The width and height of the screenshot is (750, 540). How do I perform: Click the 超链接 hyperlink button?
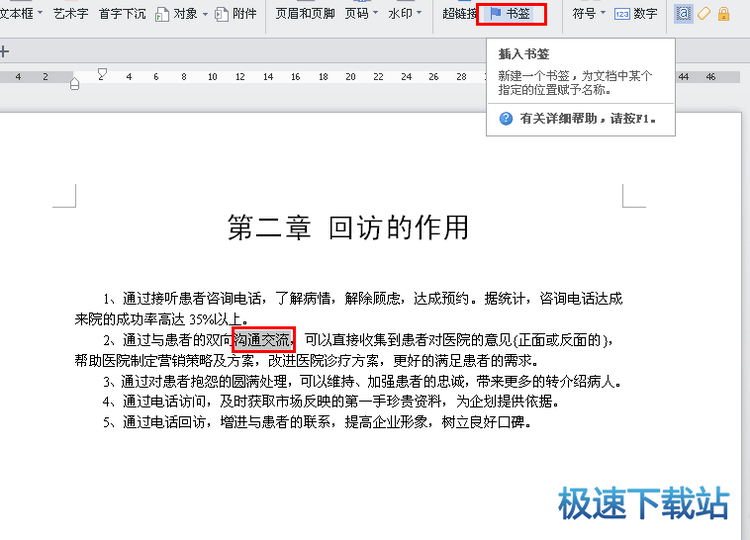pyautogui.click(x=460, y=14)
